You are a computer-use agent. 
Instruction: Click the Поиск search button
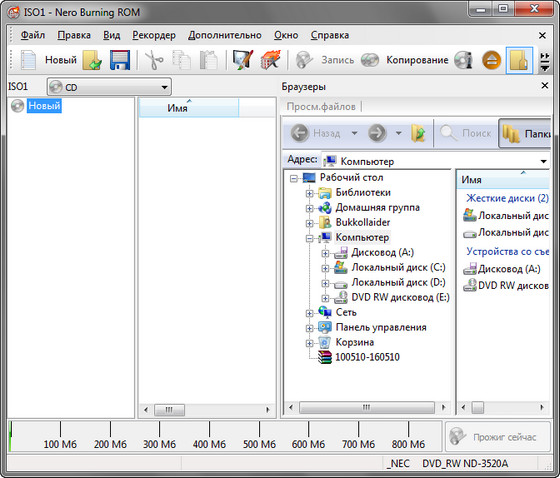pyautogui.click(x=465, y=133)
